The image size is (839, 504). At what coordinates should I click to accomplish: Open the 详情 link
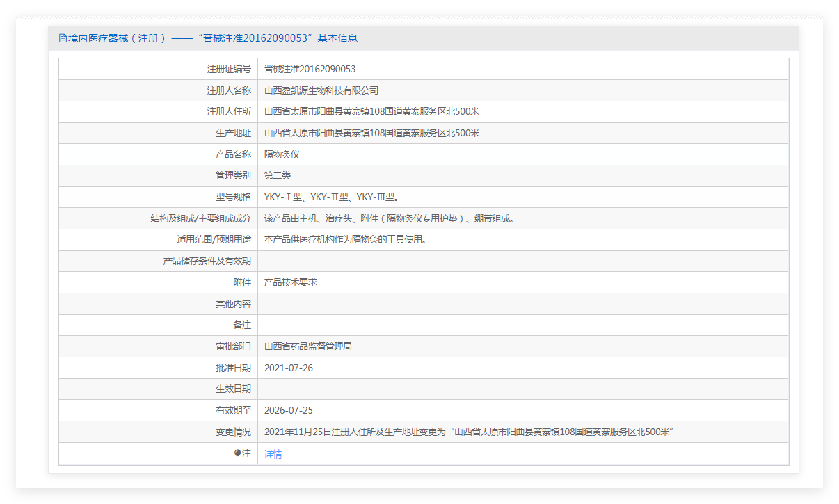tap(273, 454)
